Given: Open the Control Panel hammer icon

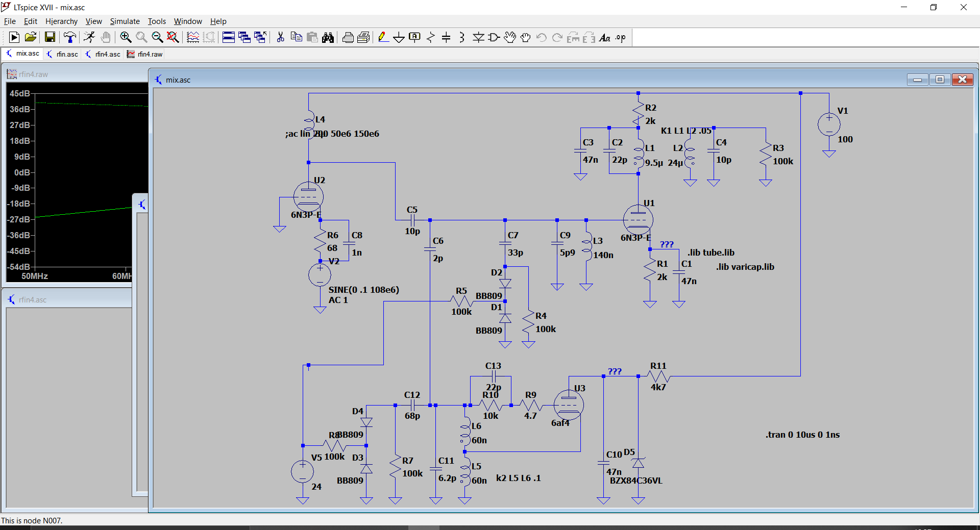Looking at the screenshot, I should [69, 37].
